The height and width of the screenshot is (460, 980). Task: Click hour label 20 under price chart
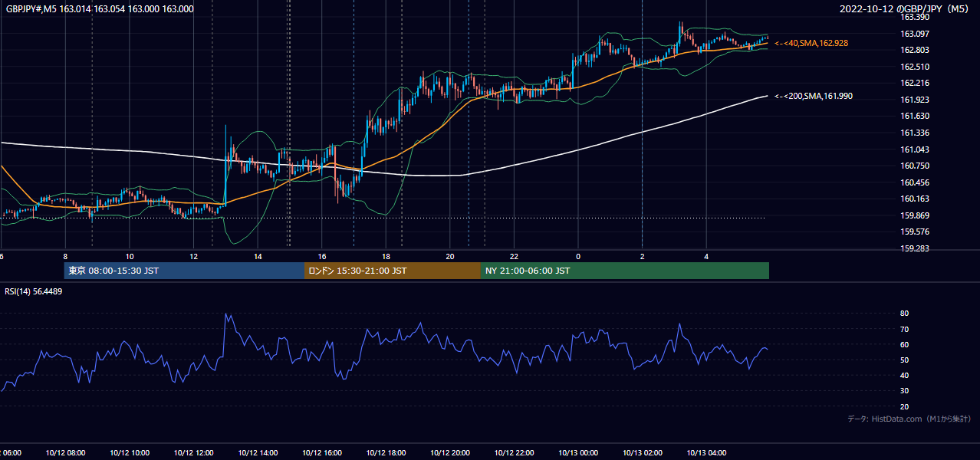click(450, 256)
